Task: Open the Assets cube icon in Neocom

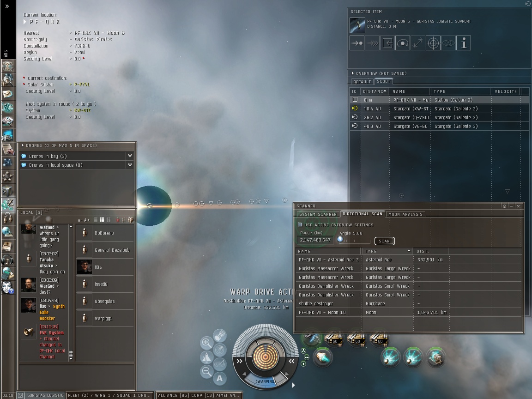Action: pos(7,190)
